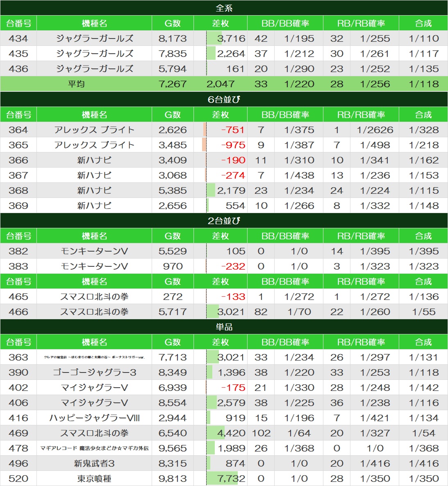Click 差枚 7,732 in row 520

tap(231, 479)
